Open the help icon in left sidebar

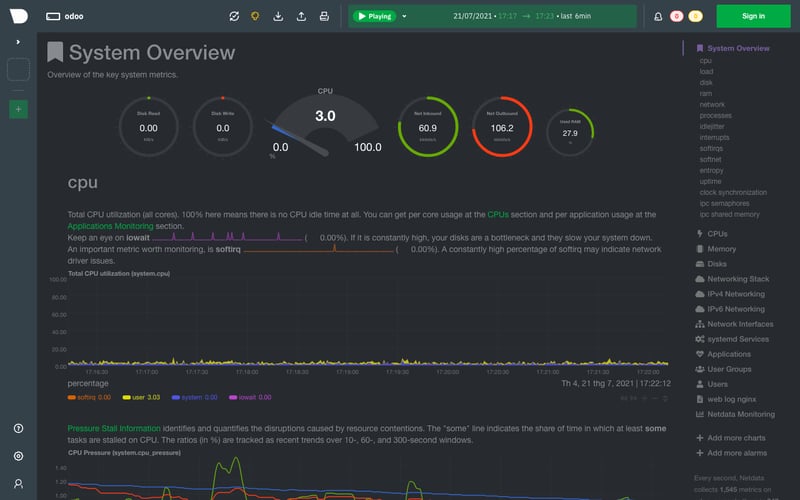(19, 428)
